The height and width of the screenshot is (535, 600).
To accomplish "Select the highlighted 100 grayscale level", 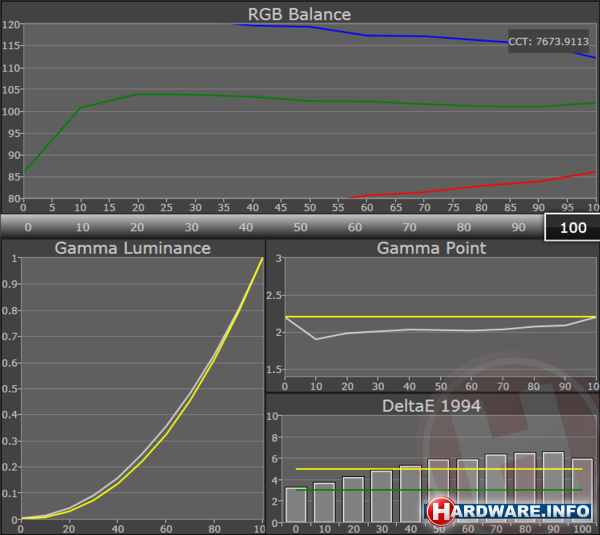I will (573, 228).
